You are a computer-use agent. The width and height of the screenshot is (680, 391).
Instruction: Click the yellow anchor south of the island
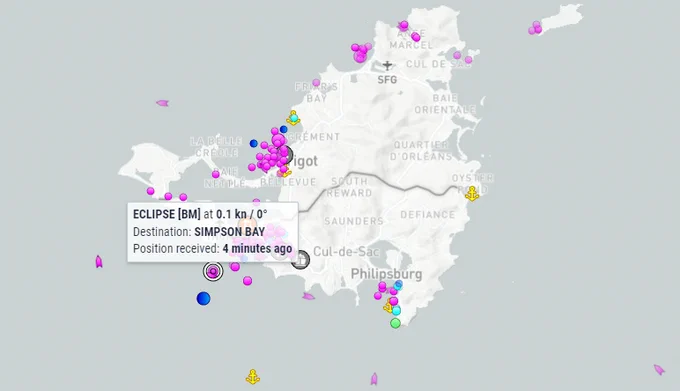coord(252,377)
